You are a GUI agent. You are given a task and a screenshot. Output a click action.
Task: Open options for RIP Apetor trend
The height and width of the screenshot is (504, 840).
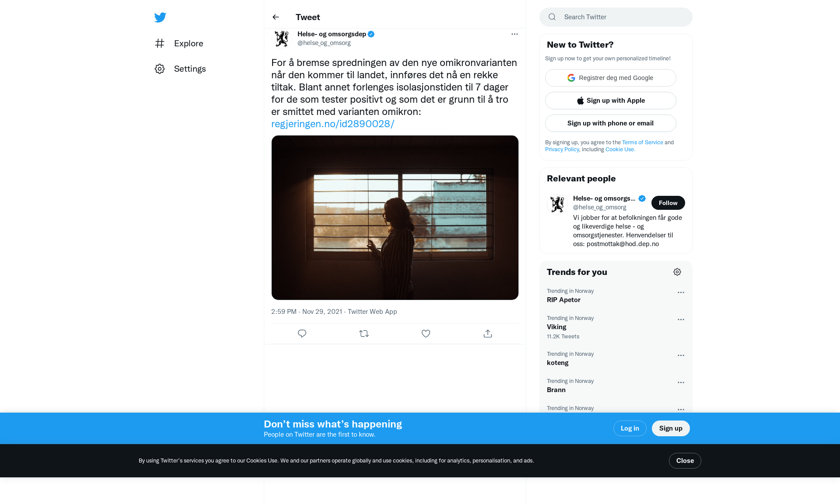pos(681,292)
